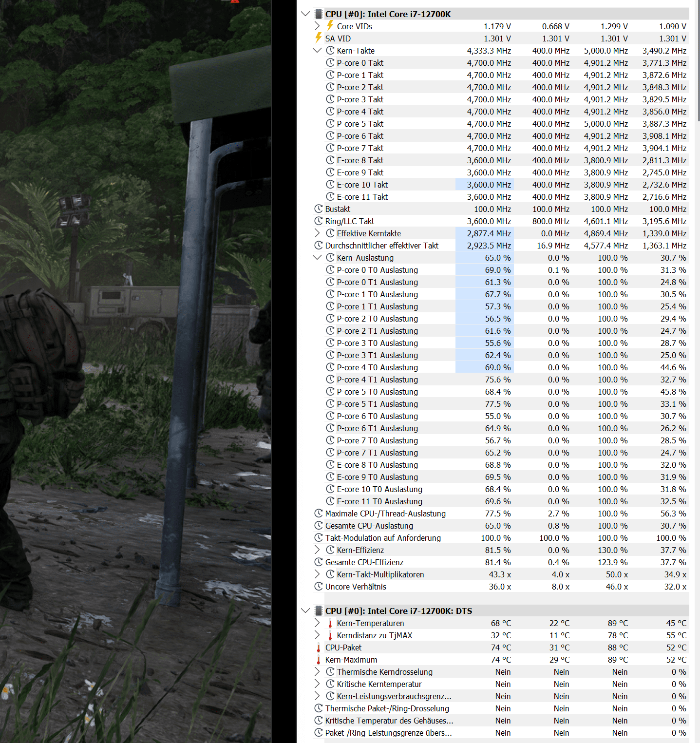Image resolution: width=700 pixels, height=743 pixels.
Task: Collapse the CPU DTS section
Action: tap(305, 611)
